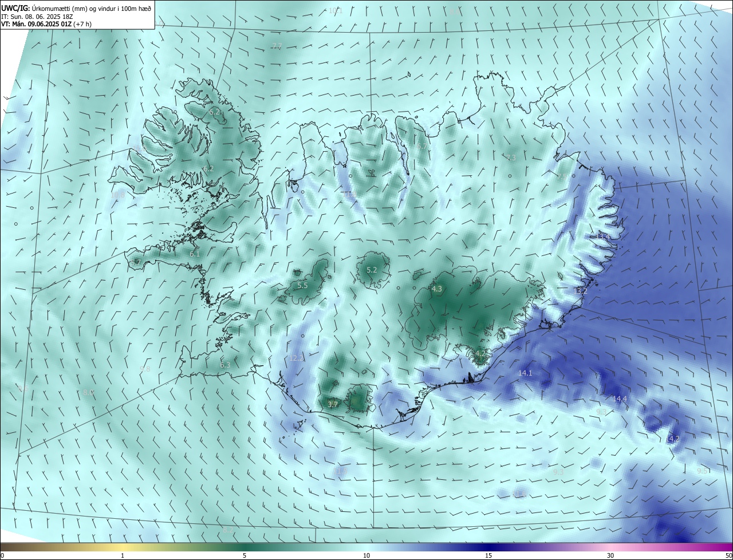Click the 6.3 value on Reykjanes
Screen dimensions: 733x560
click(x=225, y=365)
